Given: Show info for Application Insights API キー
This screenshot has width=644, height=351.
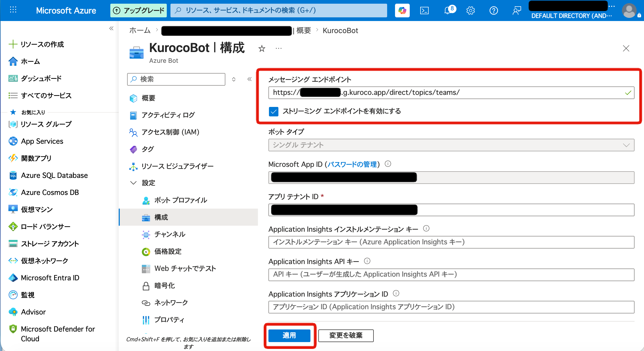Looking at the screenshot, I should [367, 261].
